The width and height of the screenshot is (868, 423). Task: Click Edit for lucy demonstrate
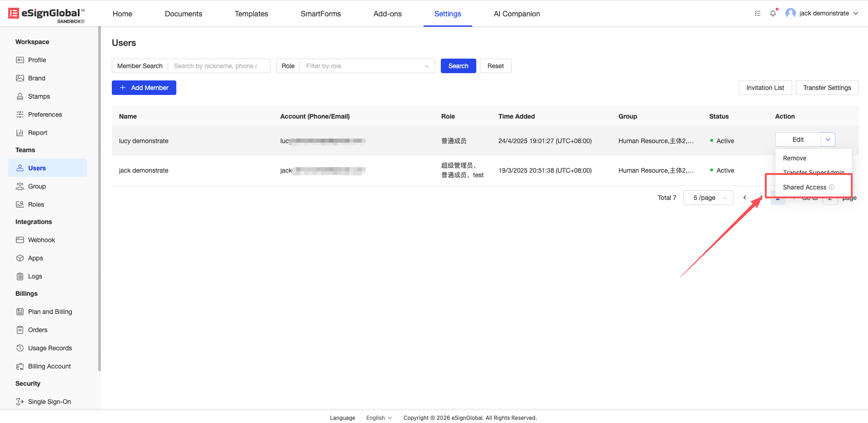[798, 139]
